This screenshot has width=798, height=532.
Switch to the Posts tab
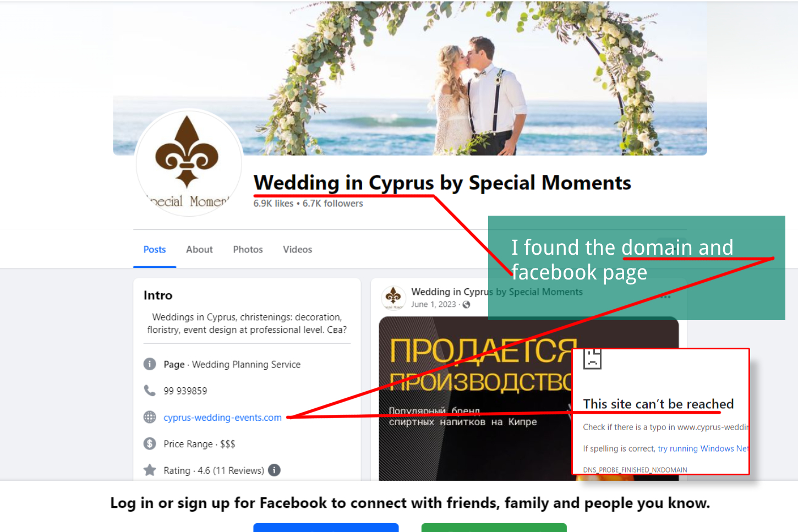coord(155,250)
